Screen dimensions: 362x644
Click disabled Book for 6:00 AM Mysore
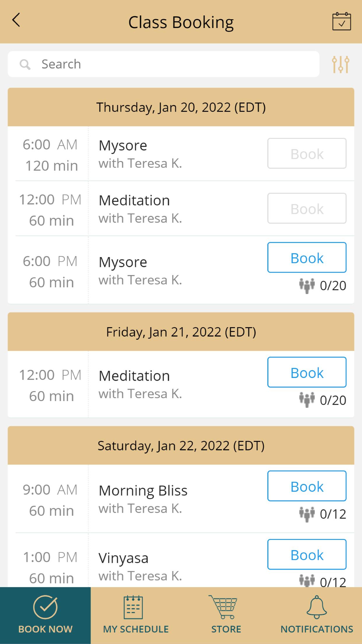tap(307, 153)
